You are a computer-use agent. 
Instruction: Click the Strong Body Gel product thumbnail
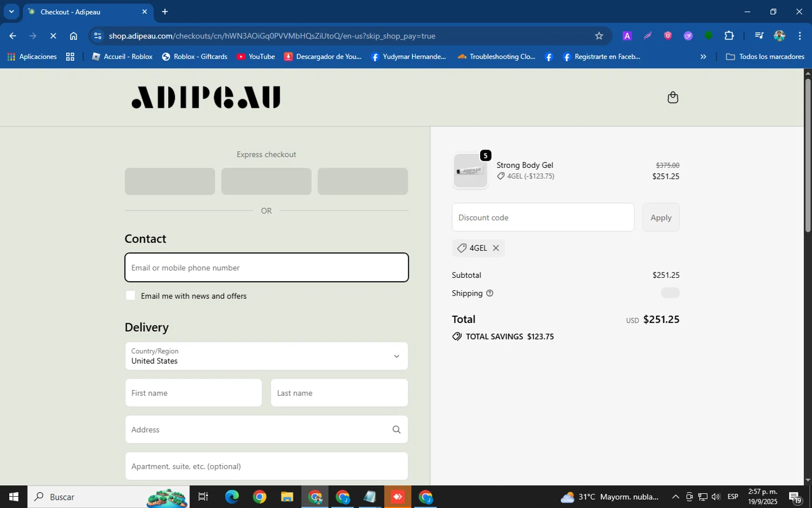click(470, 171)
